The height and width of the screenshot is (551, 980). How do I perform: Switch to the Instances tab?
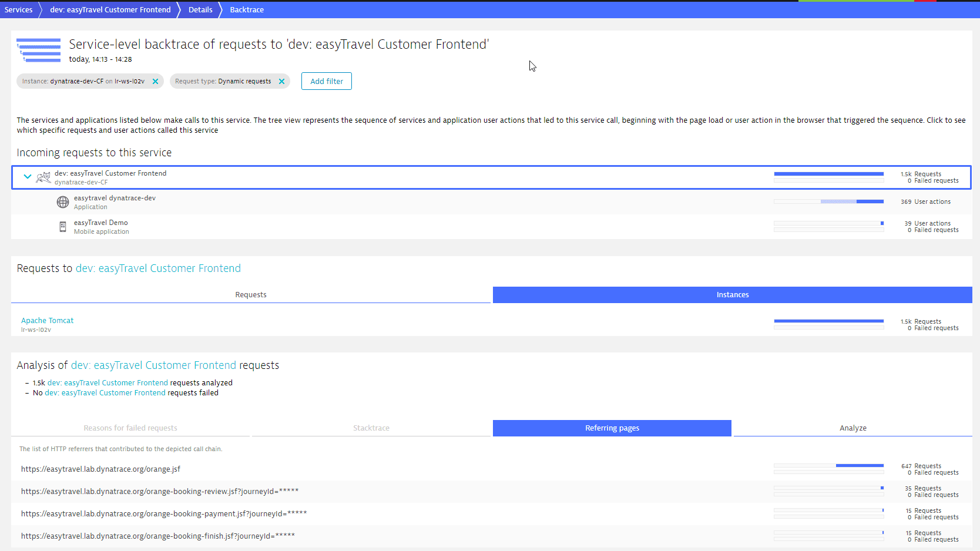(x=733, y=295)
